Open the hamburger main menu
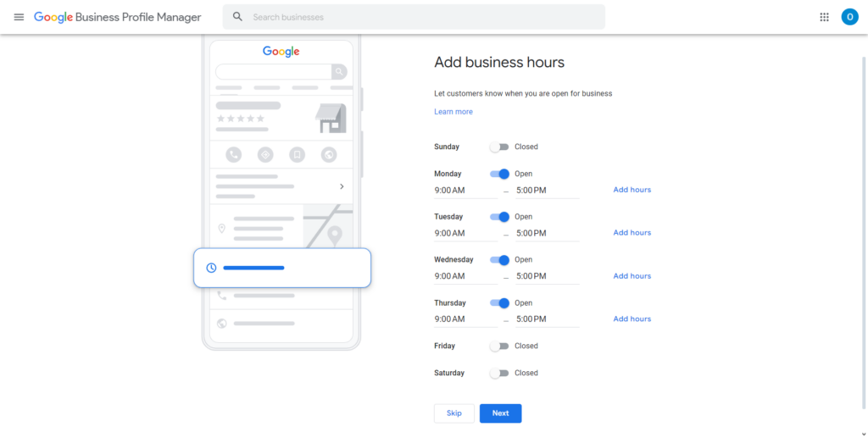The image size is (868, 438). [x=19, y=17]
